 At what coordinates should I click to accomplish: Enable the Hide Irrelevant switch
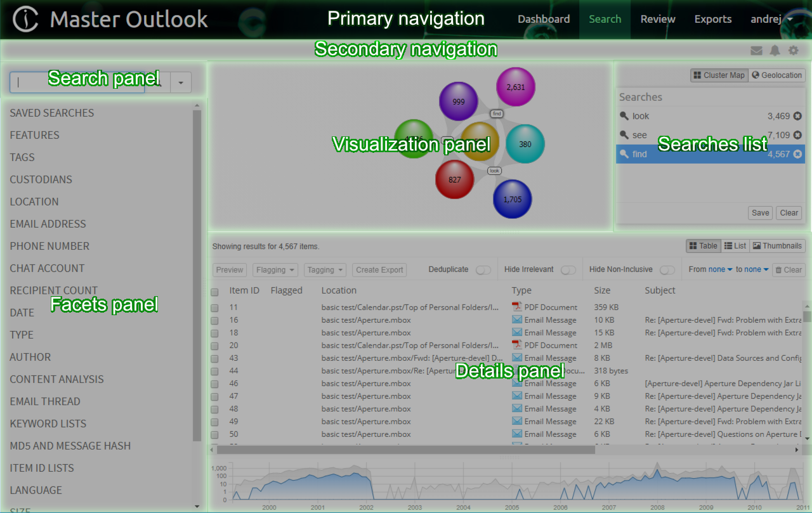(568, 270)
